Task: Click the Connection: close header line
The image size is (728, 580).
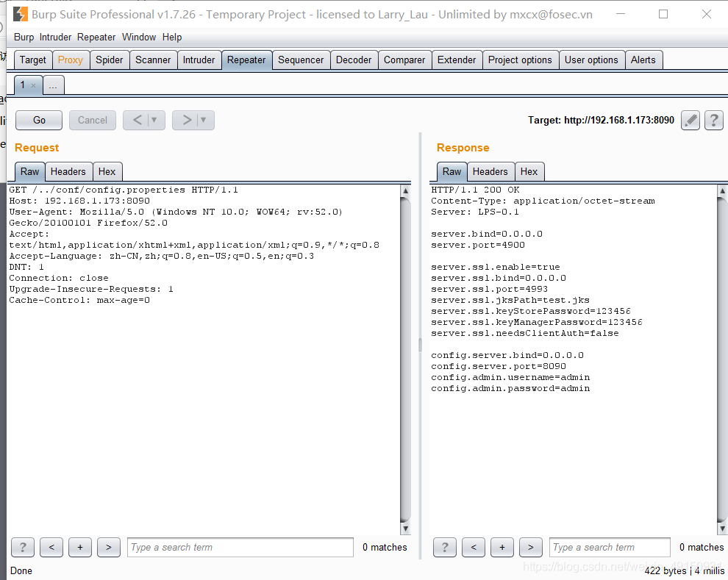Action: (x=59, y=278)
